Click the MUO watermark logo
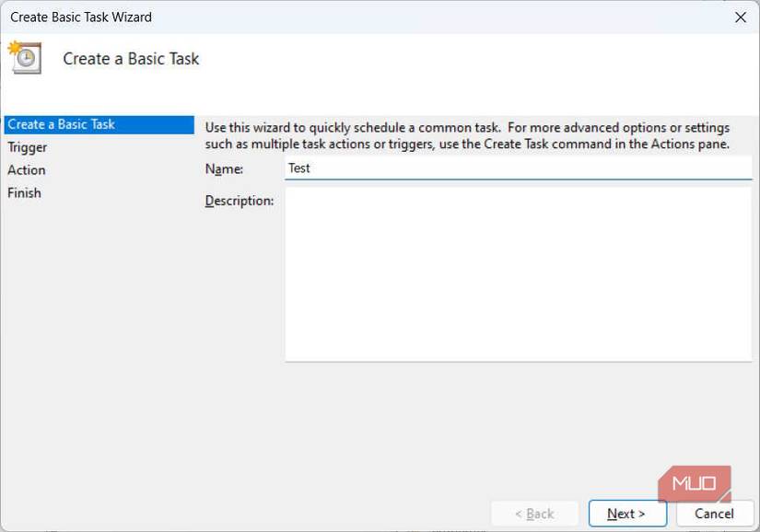 (x=694, y=481)
